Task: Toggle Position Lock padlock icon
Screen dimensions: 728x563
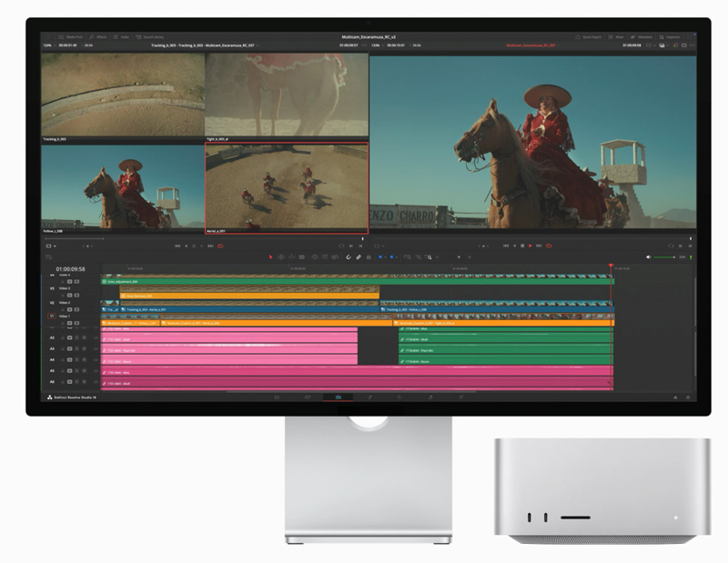Action: click(x=369, y=257)
